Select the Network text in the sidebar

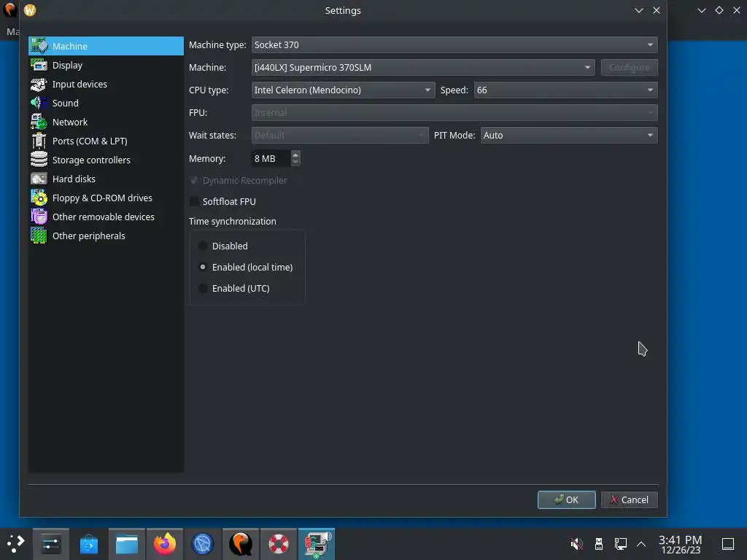tap(70, 122)
